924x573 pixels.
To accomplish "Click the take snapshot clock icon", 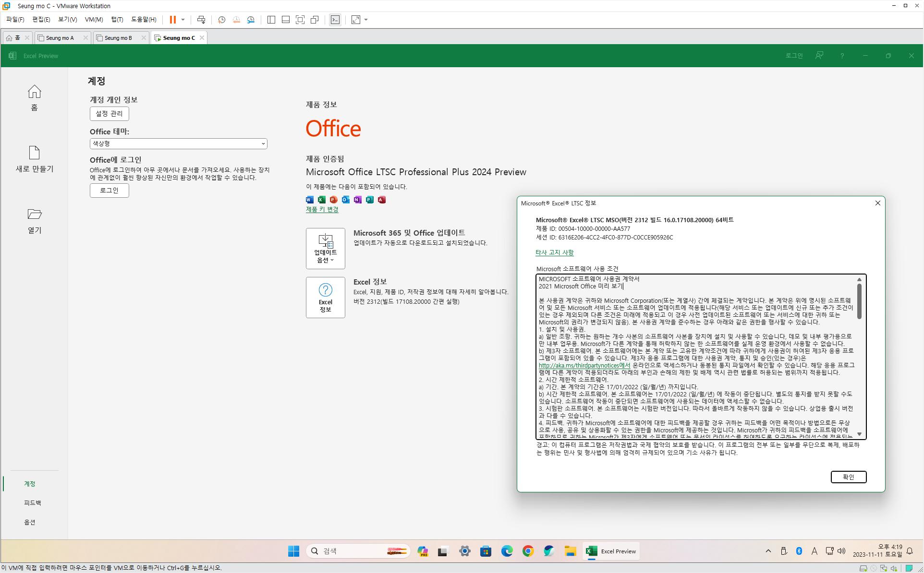I will pyautogui.click(x=221, y=20).
